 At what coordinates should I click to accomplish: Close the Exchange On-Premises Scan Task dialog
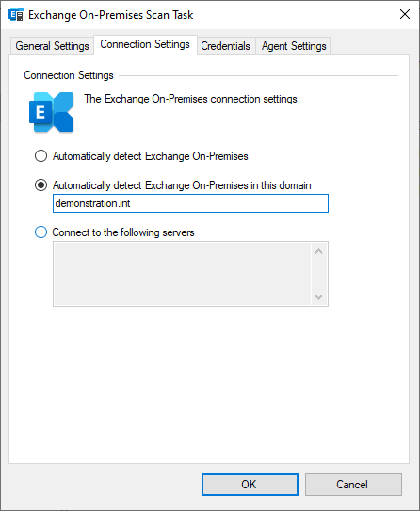point(405,14)
